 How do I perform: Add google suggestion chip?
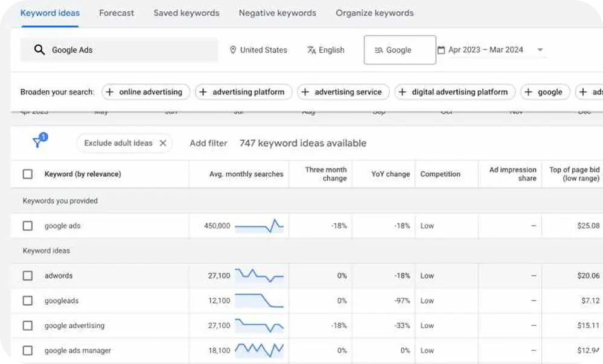(x=545, y=92)
